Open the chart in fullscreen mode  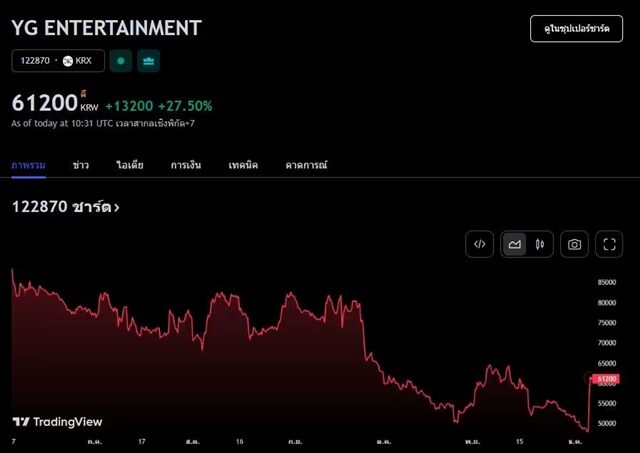click(x=609, y=244)
